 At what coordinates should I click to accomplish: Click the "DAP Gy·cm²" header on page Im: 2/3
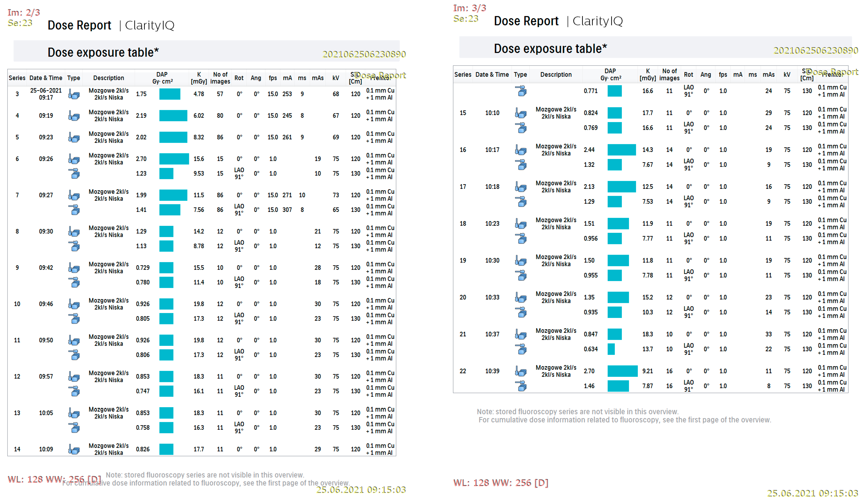(x=162, y=78)
